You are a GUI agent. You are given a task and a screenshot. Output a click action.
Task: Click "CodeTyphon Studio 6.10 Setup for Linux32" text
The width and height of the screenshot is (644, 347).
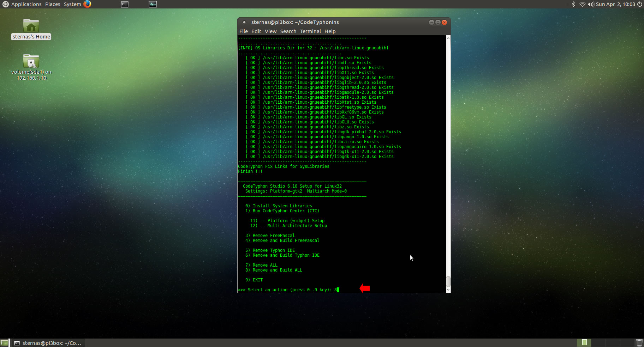click(x=292, y=186)
